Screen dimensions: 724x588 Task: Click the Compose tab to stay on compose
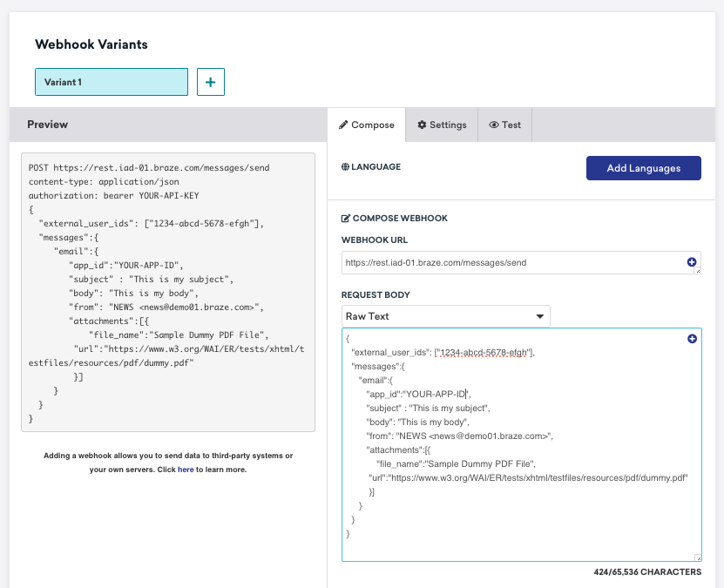[366, 125]
